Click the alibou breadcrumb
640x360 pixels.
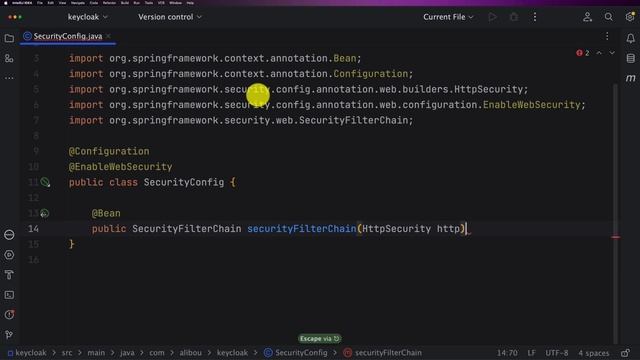pos(190,353)
